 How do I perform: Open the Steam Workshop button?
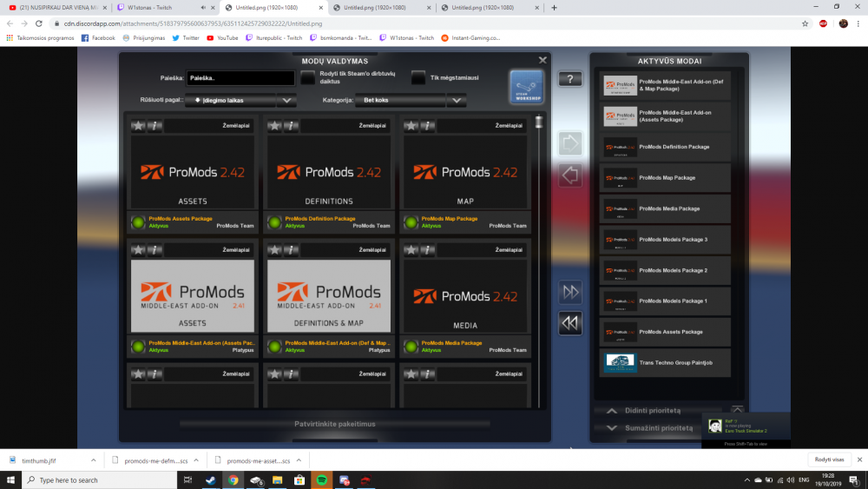tap(526, 87)
